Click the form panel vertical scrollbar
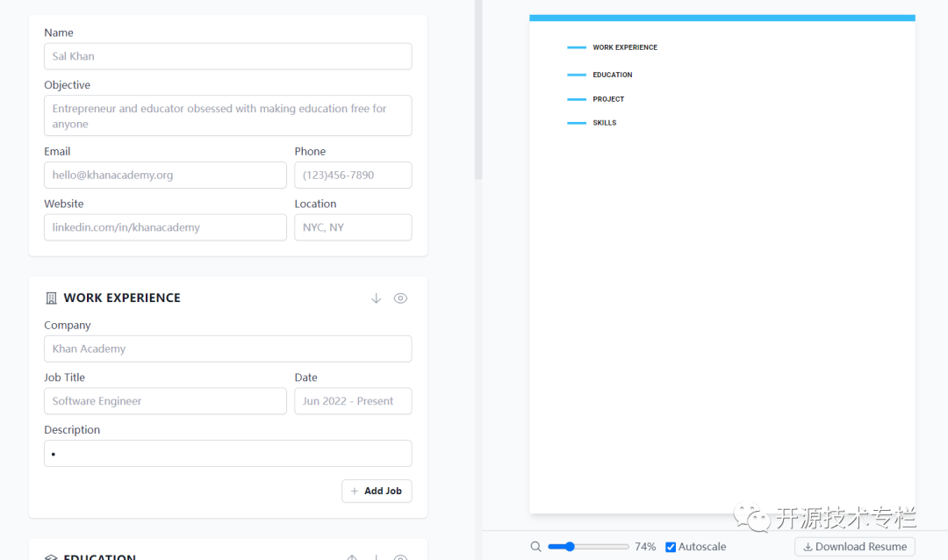 pos(478,90)
